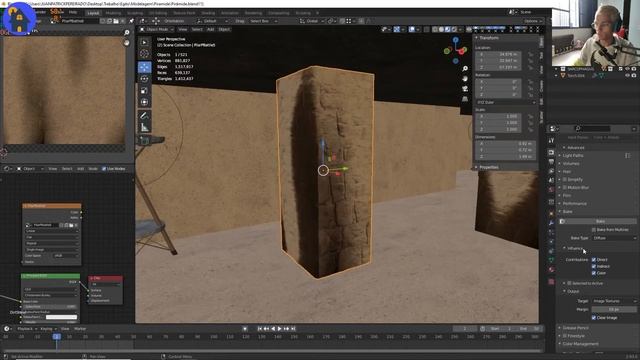The height and width of the screenshot is (360, 640).
Task: Expand the Color Management panel
Action: [580, 344]
